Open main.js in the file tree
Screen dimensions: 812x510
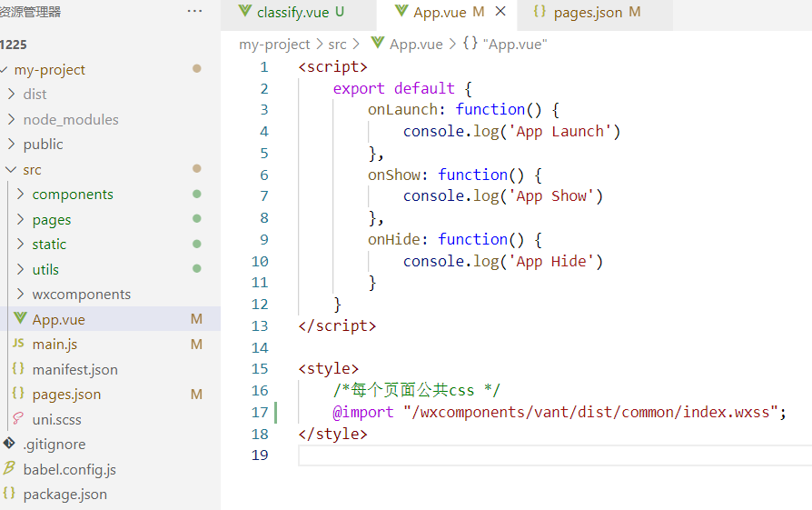click(110, 345)
